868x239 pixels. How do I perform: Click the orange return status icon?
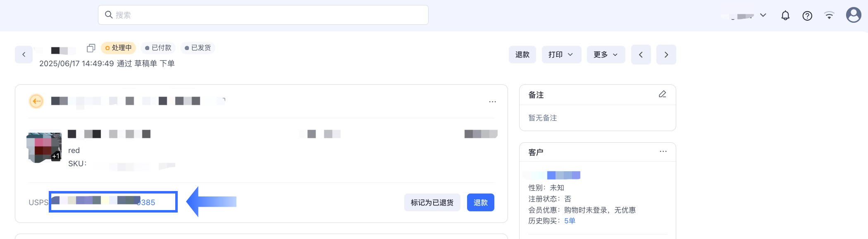[x=36, y=101]
